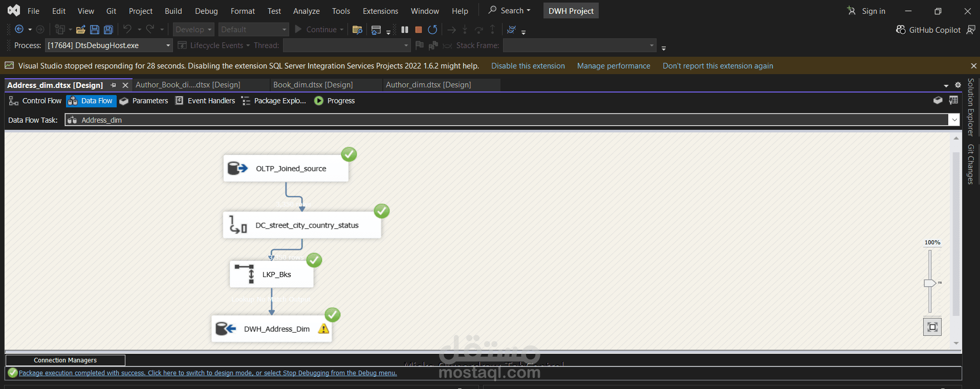This screenshot has width=980, height=389.
Task: Save the current package with the single-disk icon
Action: (95, 30)
